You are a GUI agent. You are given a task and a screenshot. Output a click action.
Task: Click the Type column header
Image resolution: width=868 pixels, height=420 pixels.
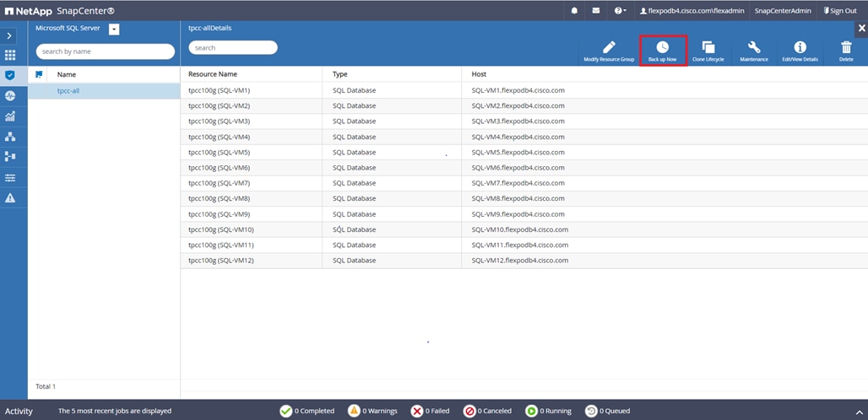tap(340, 74)
